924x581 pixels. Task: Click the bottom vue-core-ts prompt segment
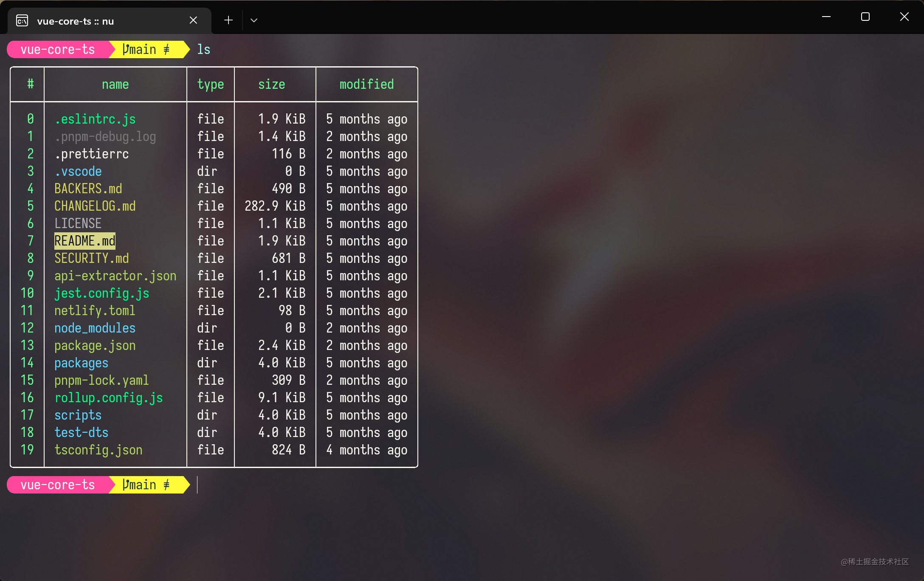(58, 485)
